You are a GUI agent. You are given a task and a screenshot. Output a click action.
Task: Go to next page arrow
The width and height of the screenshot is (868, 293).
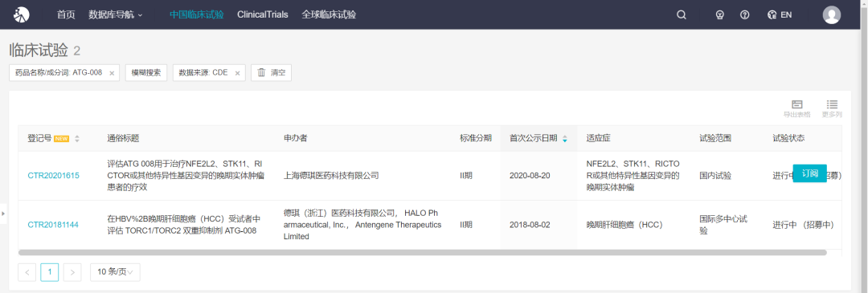pyautogui.click(x=72, y=272)
